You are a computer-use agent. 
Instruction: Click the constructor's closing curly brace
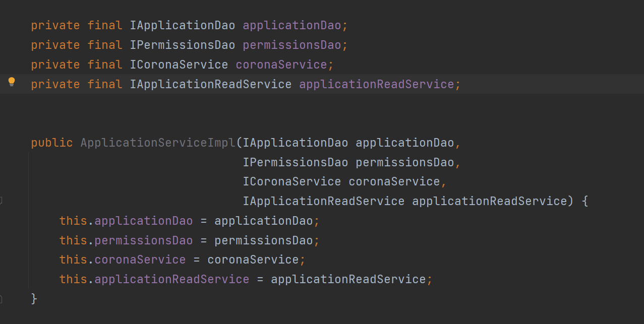coord(34,299)
